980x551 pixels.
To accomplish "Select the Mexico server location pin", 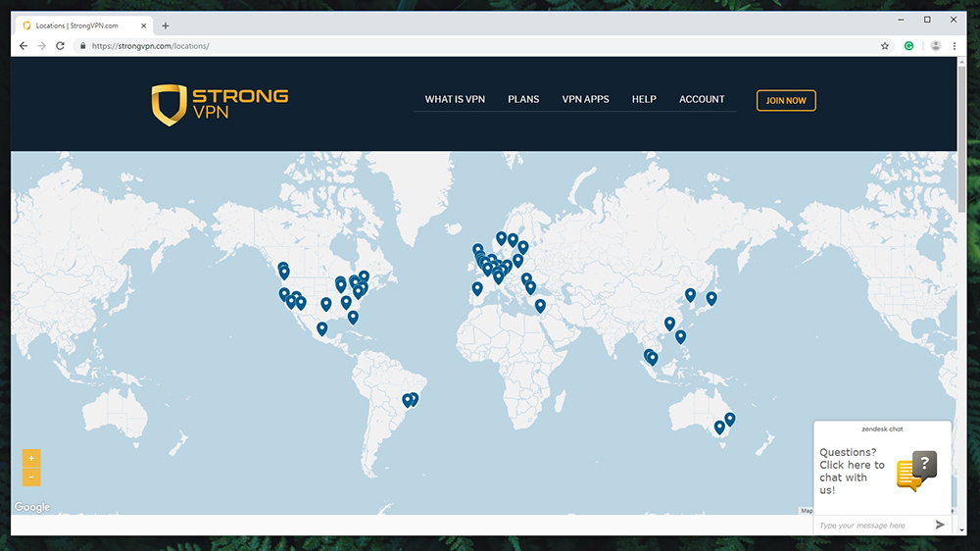I will click(x=321, y=327).
